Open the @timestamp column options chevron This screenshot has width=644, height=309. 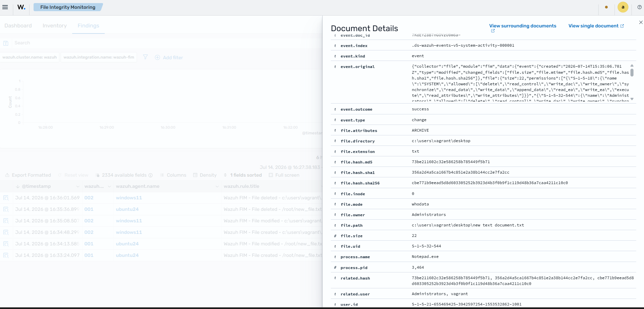(78, 186)
